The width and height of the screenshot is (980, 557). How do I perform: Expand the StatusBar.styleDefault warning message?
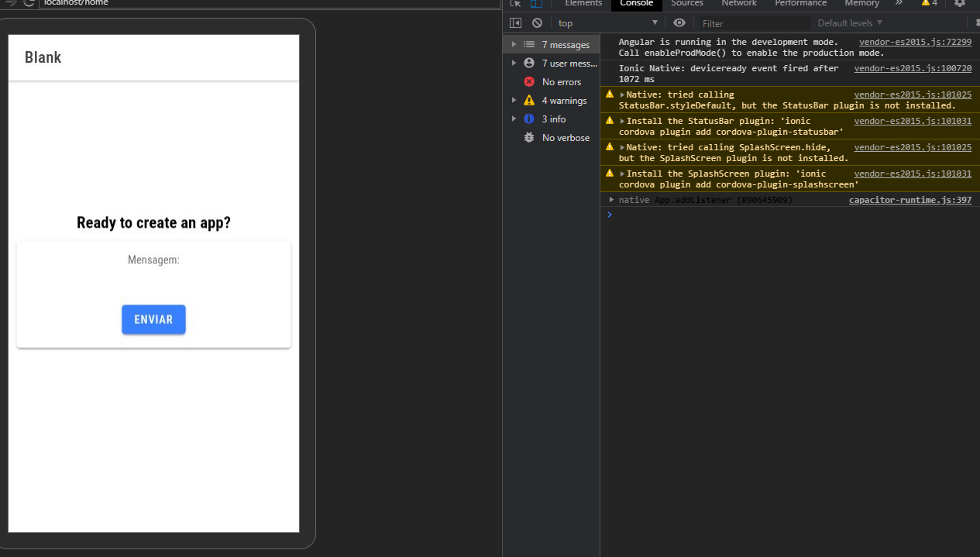(622, 95)
